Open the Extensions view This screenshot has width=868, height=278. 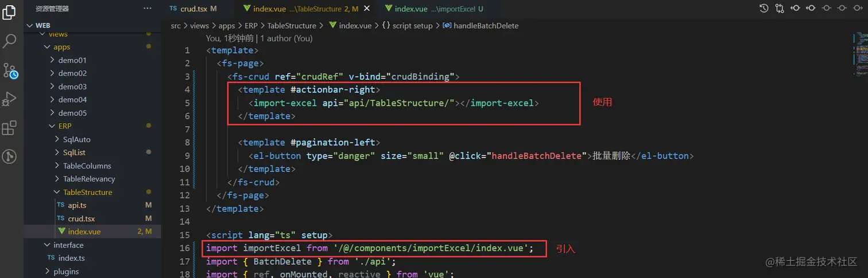[x=9, y=128]
